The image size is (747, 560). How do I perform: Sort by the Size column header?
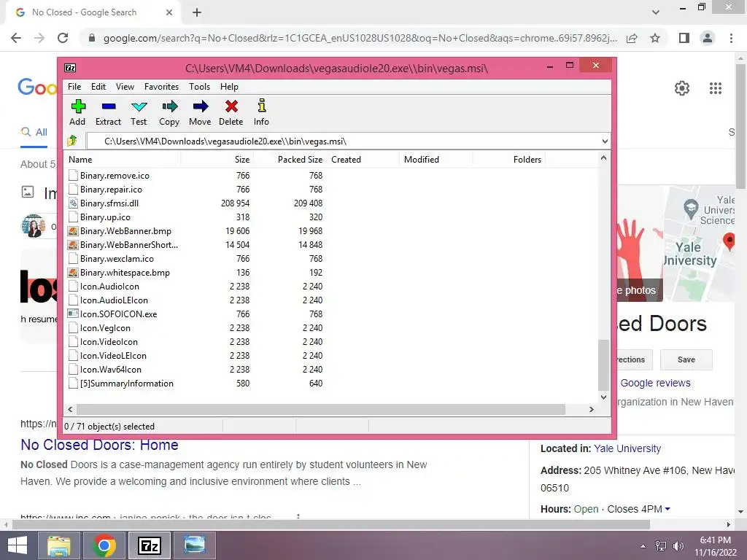pyautogui.click(x=217, y=160)
